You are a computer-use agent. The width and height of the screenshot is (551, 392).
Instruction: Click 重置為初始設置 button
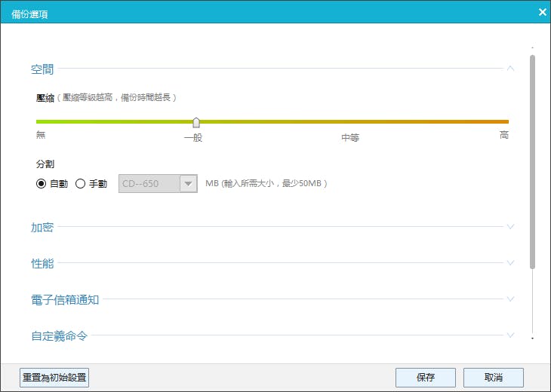(54, 378)
